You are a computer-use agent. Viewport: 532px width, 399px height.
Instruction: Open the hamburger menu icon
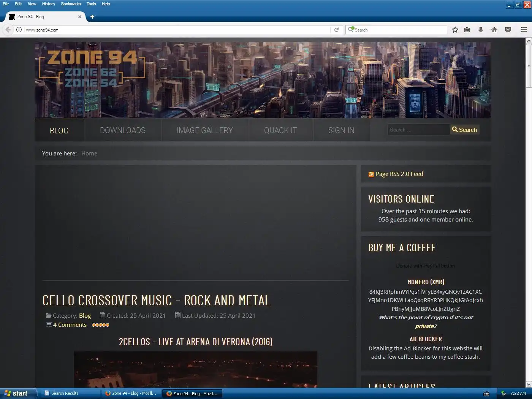(524, 30)
